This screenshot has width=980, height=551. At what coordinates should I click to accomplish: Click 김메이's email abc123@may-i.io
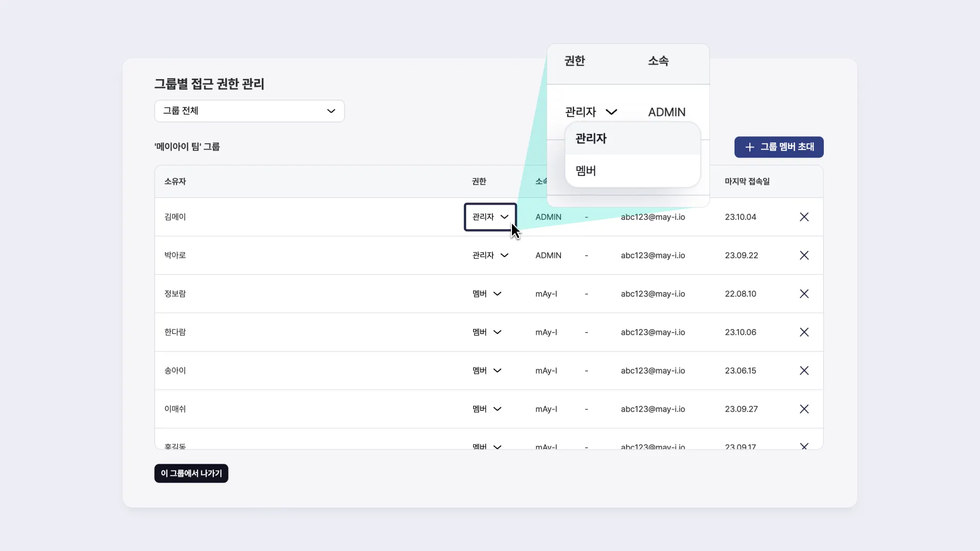point(653,217)
